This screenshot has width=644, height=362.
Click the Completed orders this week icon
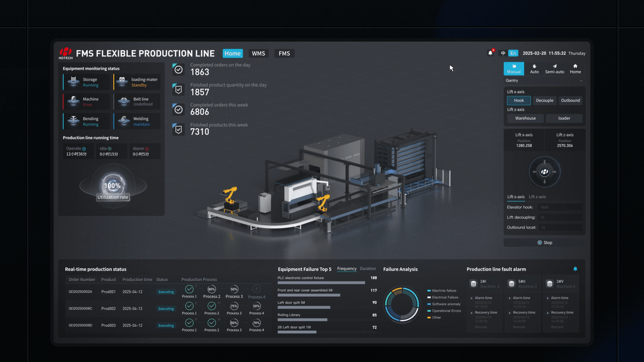178,109
